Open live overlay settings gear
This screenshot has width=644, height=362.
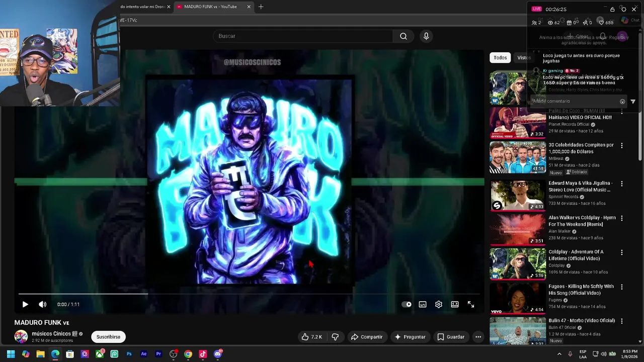623,9
